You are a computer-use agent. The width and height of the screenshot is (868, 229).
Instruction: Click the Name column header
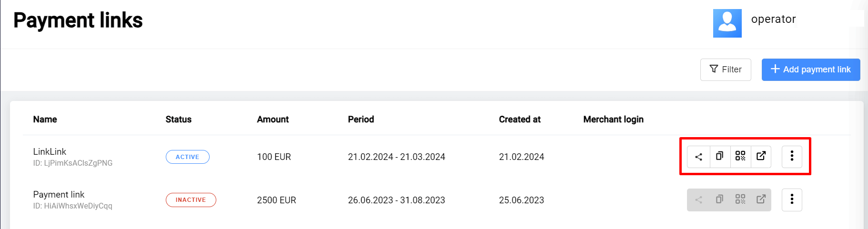[45, 119]
